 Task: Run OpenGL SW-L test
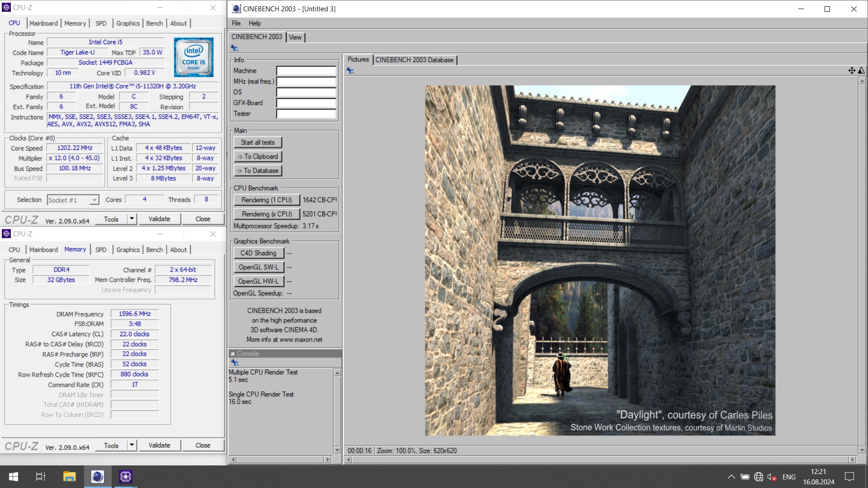click(259, 267)
